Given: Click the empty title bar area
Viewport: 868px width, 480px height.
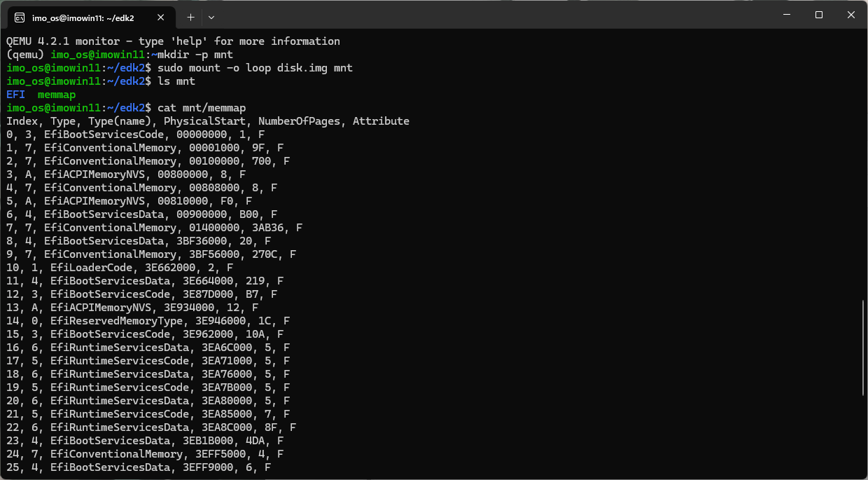Looking at the screenshot, I should tap(490, 15).
